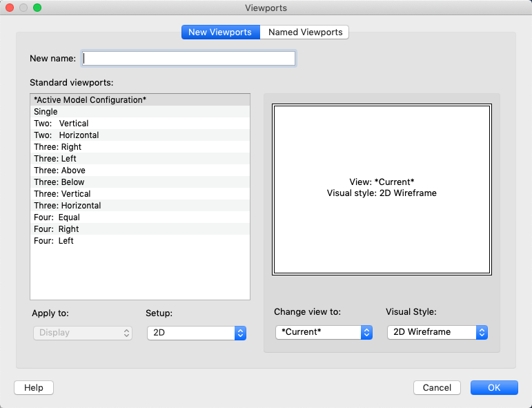This screenshot has height=408, width=532.
Task: Open the Setup dropdown showing 2D
Action: tap(197, 333)
